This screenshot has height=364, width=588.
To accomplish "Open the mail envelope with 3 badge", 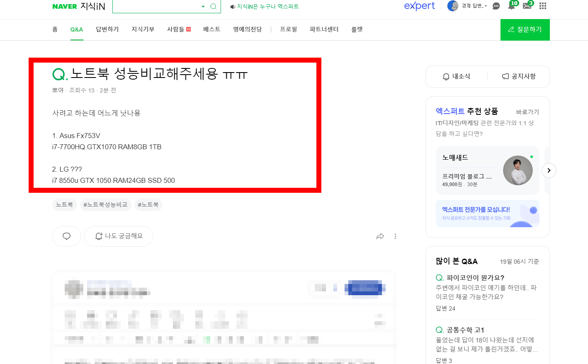I will (x=527, y=5).
